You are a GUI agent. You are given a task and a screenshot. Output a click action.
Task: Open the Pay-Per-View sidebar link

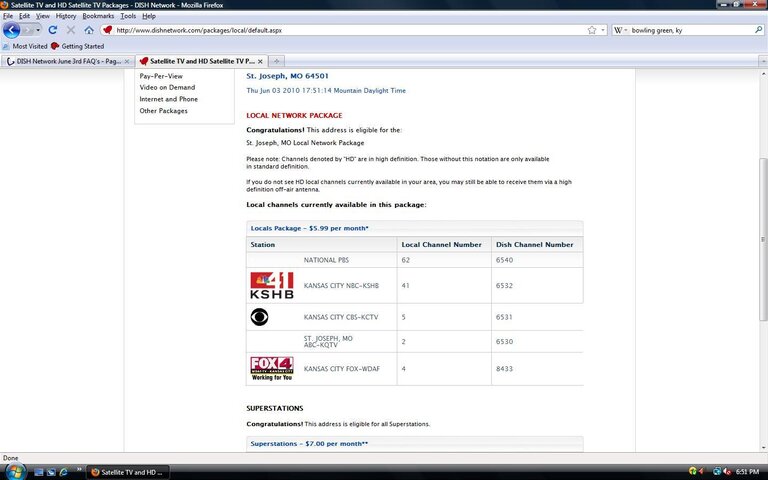point(161,76)
